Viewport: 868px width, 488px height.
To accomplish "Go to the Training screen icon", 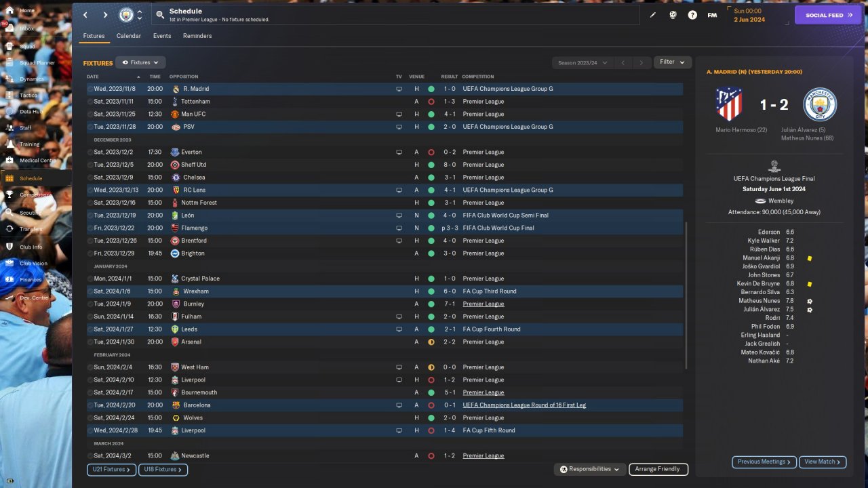I will click(x=10, y=144).
